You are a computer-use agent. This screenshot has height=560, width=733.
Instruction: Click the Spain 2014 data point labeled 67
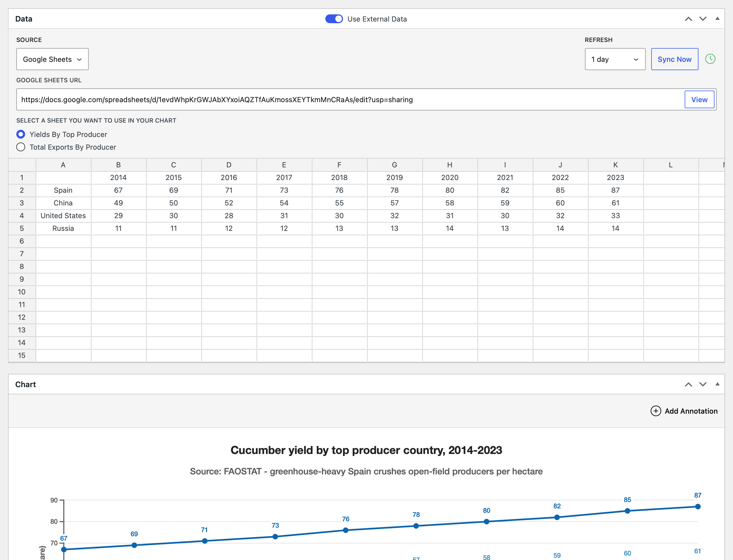[x=64, y=549]
